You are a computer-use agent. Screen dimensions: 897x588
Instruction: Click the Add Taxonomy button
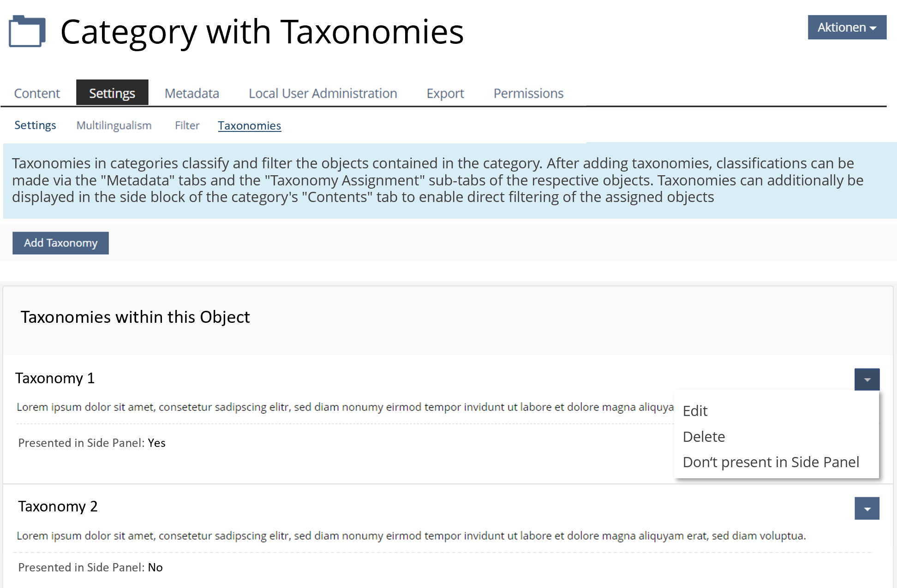click(60, 243)
